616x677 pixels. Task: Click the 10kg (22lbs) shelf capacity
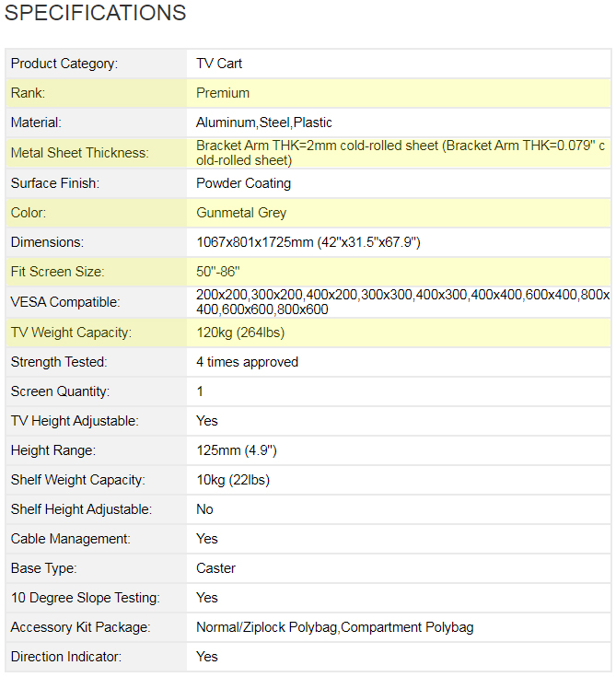(233, 480)
